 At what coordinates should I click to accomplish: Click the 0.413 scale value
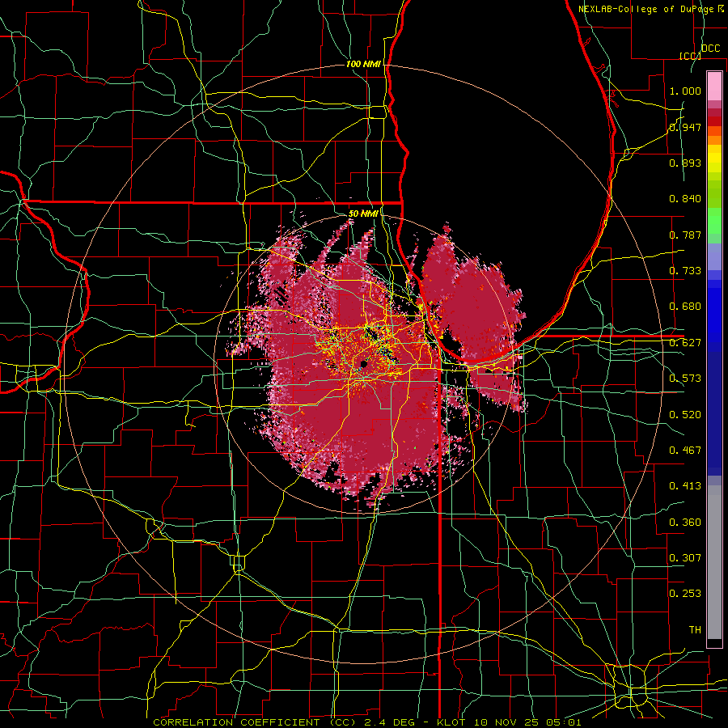pos(685,486)
